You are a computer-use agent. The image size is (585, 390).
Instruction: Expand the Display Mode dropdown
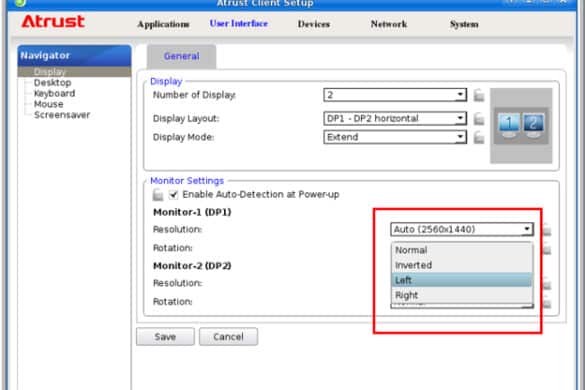(x=395, y=137)
